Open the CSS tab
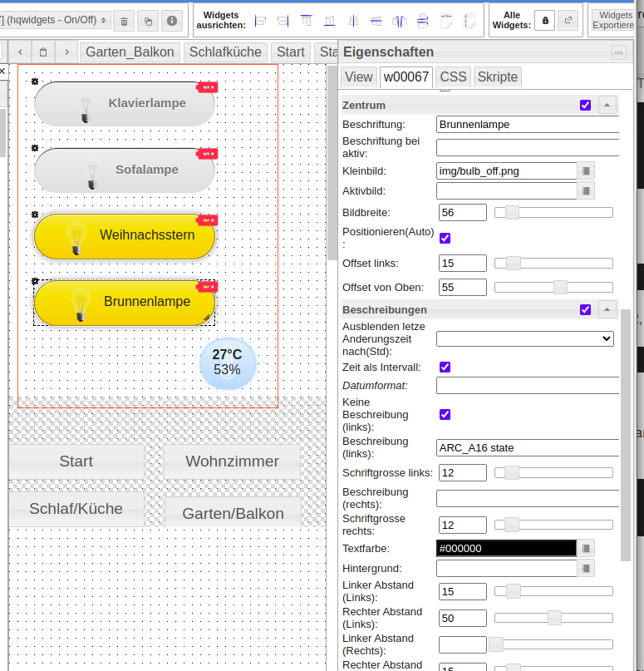Viewport: 644px width, 671px height. pyautogui.click(x=453, y=77)
